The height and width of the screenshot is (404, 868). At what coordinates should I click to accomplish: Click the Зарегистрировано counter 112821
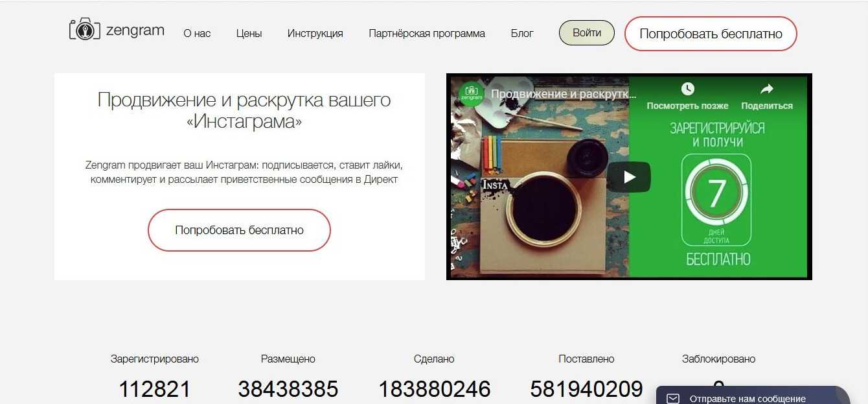pyautogui.click(x=155, y=389)
